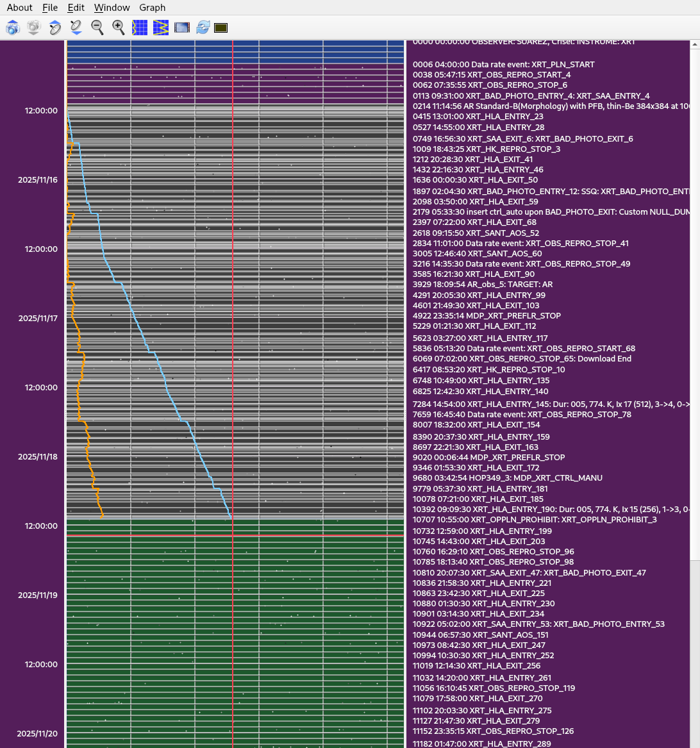Click the film strip movie icon
The image size is (700, 748).
click(x=182, y=28)
